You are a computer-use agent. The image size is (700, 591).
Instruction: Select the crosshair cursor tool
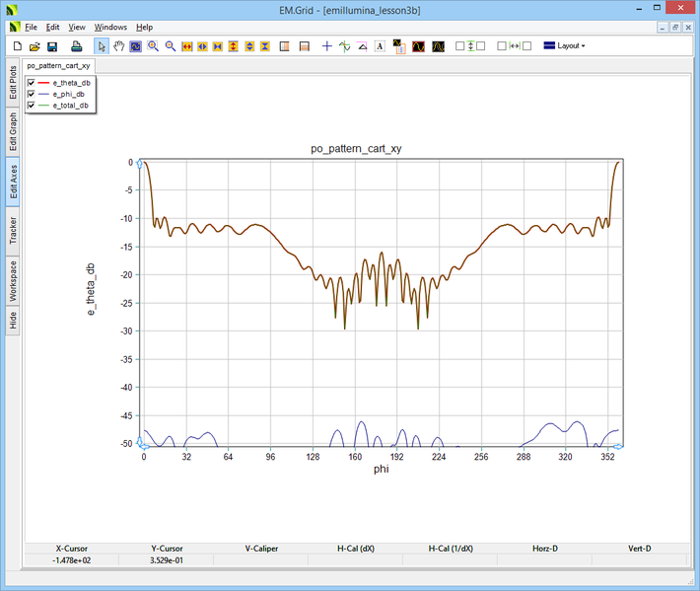point(327,46)
